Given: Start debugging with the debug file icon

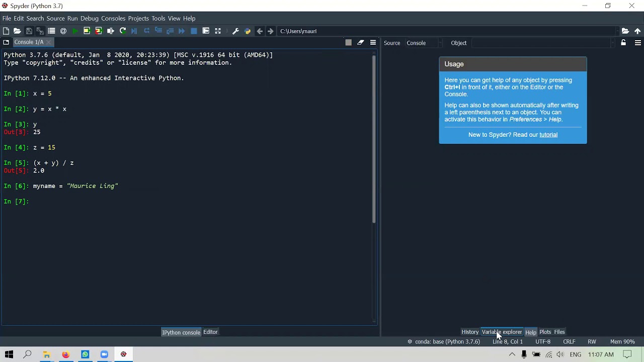Looking at the screenshot, I should tap(134, 31).
